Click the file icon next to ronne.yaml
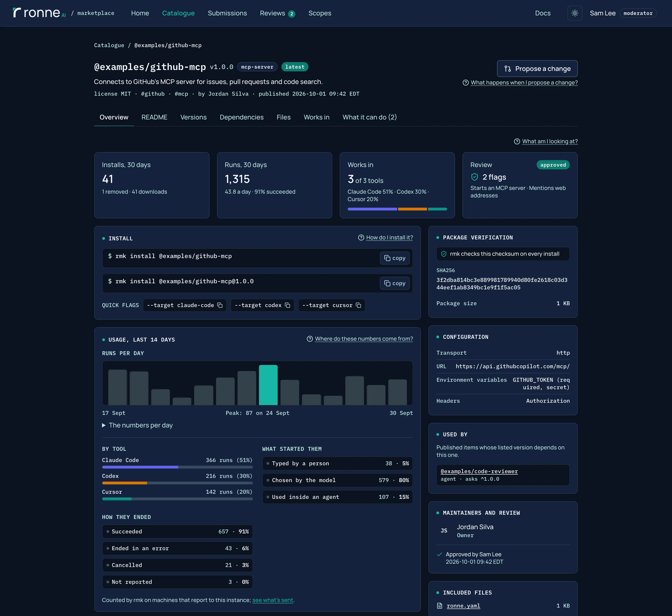Viewport: 672px width, 616px height. coord(440,606)
